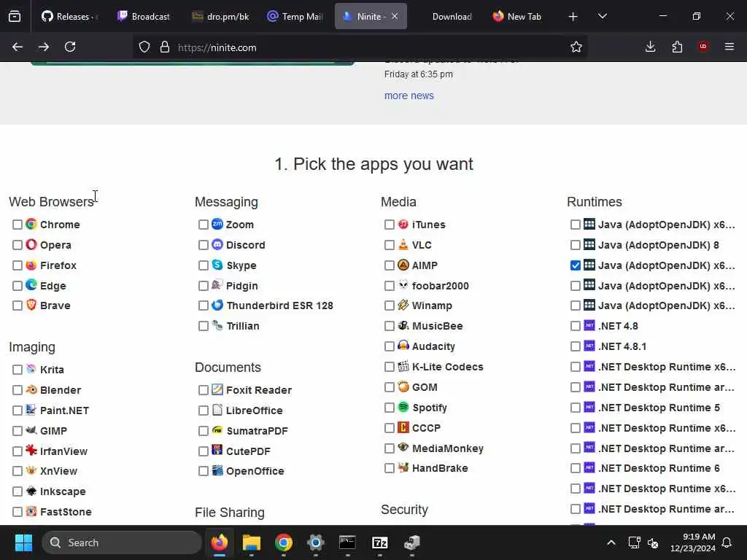Screen dimensions: 747x560
Task: Click the Spotify icon in Media list
Action: [x=403, y=407]
